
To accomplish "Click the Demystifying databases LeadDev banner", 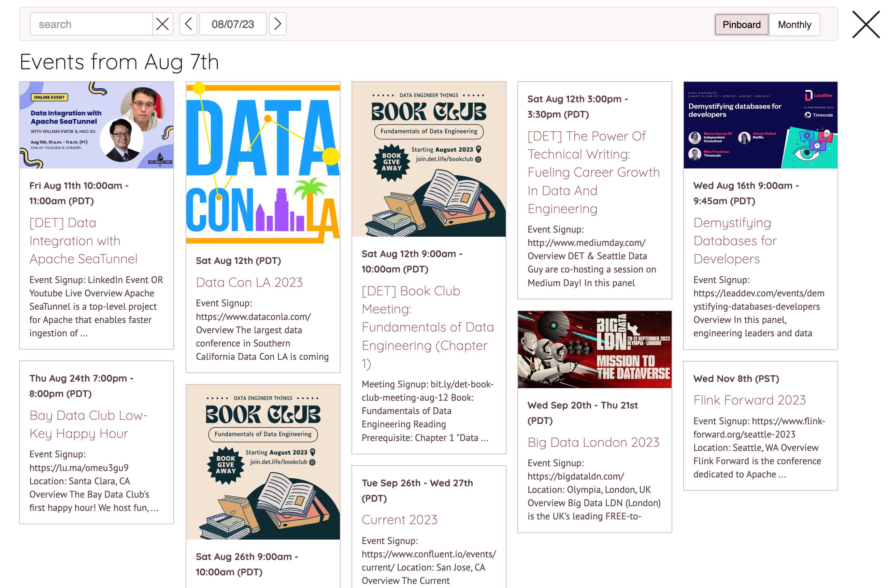I will [x=760, y=125].
